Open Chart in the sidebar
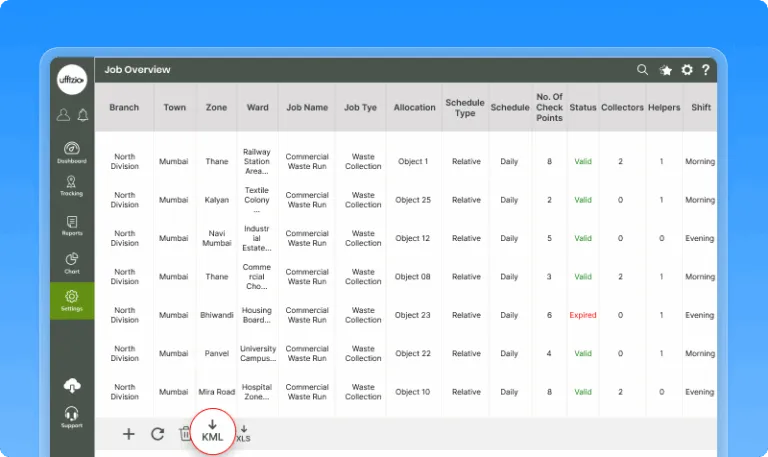 coord(72,263)
